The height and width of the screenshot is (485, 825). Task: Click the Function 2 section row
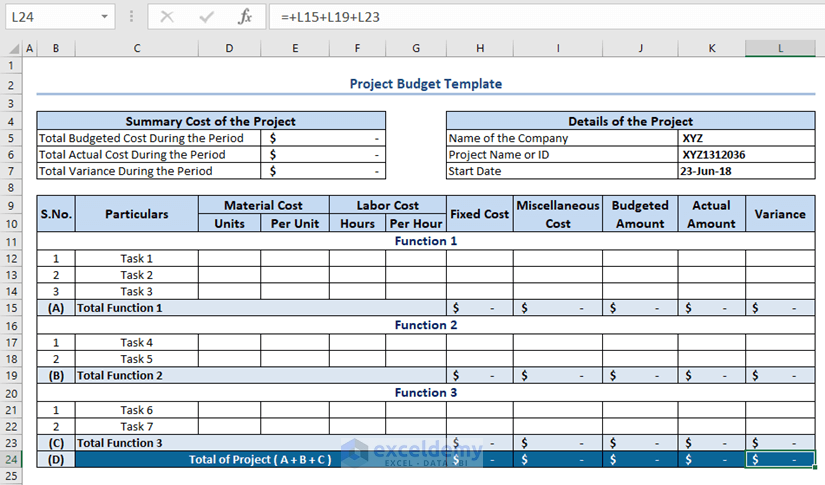click(426, 325)
